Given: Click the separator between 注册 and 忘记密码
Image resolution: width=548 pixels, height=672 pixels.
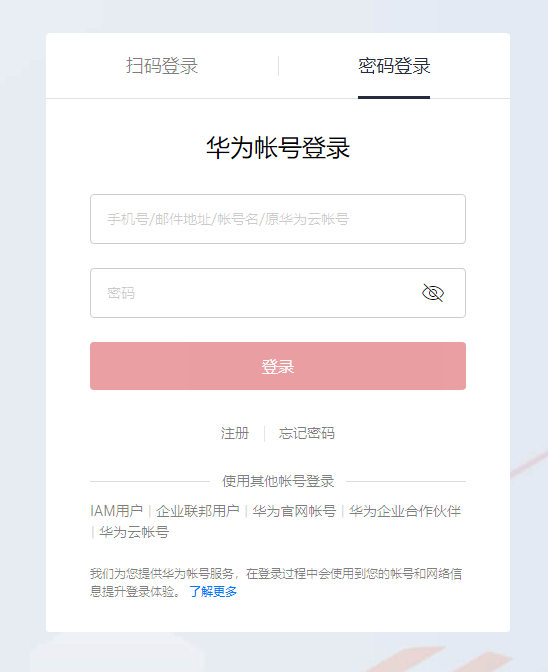Looking at the screenshot, I should click(x=264, y=434).
